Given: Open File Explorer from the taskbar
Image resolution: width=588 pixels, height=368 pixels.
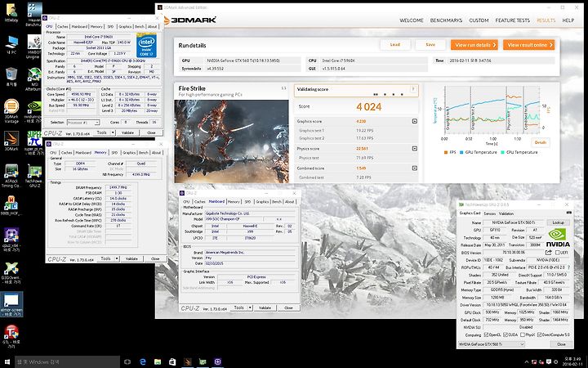Looking at the screenshot, I should tap(158, 362).
